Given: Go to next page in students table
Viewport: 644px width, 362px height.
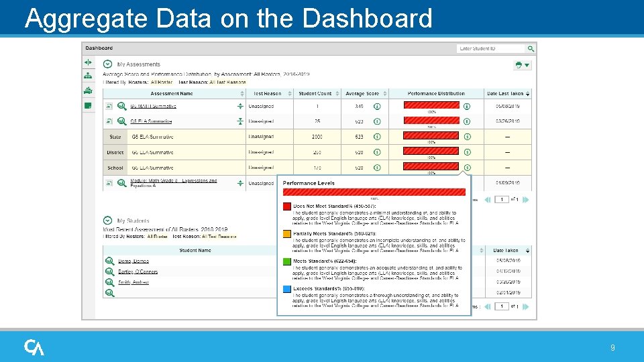Looking at the screenshot, I should pyautogui.click(x=526, y=306).
